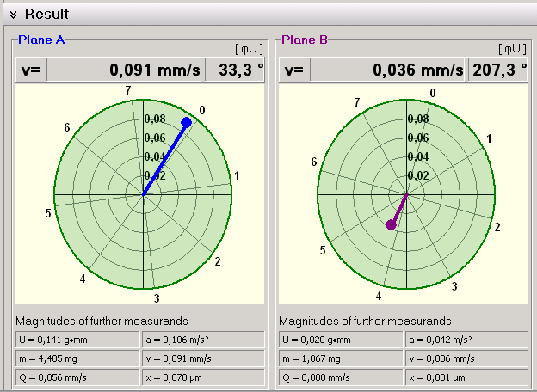Click the m = 4,485 mg measurand cell
Screen dimensions: 537x392
click(x=77, y=357)
